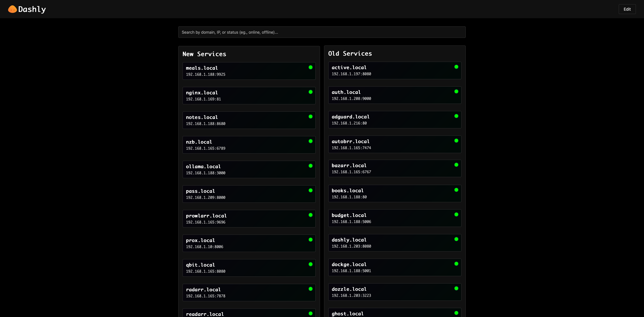The width and height of the screenshot is (644, 317).
Task: Click the New Services section heading
Action: [204, 54]
